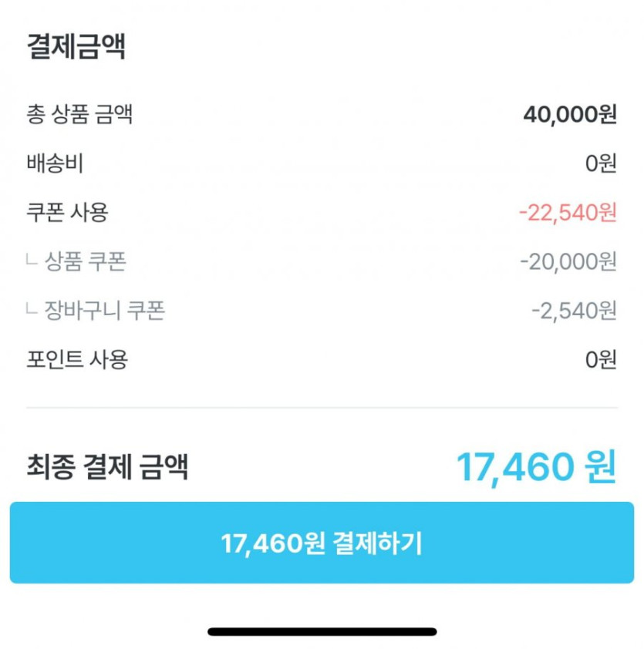This screenshot has height=649, width=644.
Task: Tap the 17,460원 결제하기 button
Action: click(x=322, y=543)
